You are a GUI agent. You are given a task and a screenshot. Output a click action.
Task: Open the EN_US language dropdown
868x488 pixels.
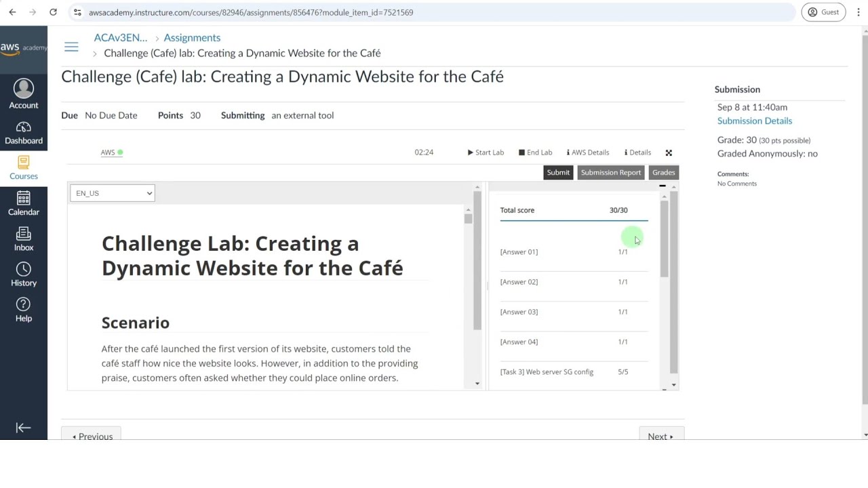(113, 193)
